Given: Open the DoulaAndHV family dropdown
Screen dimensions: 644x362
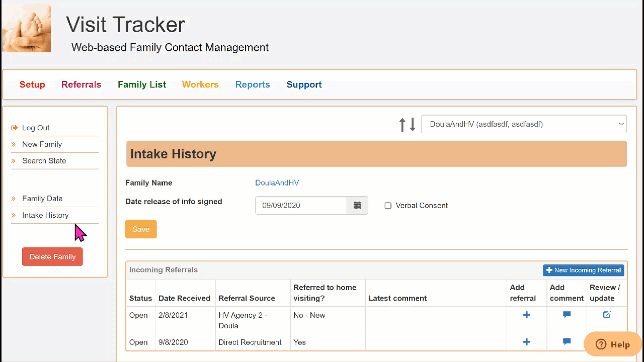Looking at the screenshot, I should tap(524, 124).
